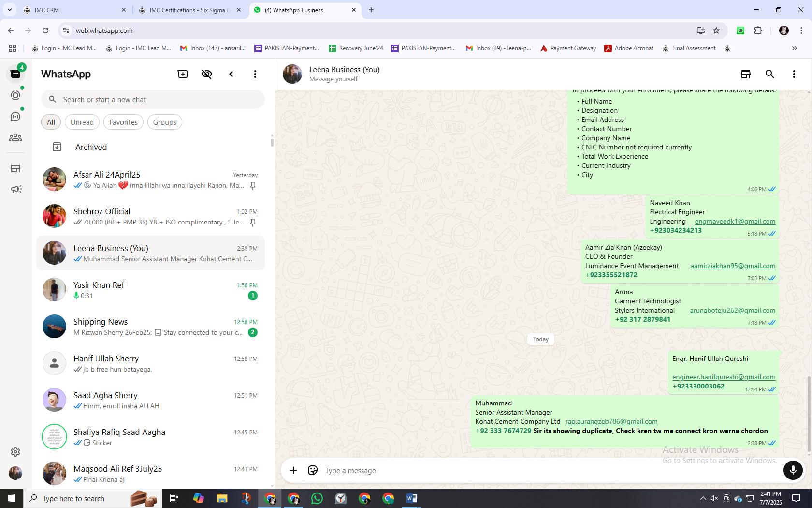Open Shipping News chat
Screen dimensions: 812x508
(x=151, y=327)
